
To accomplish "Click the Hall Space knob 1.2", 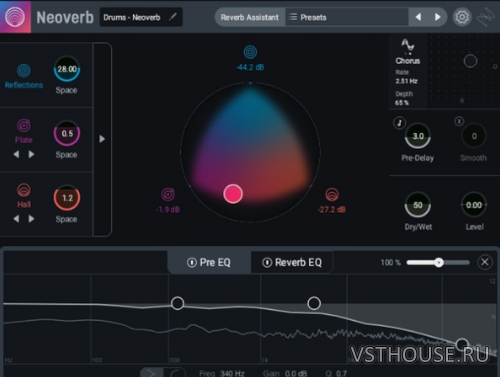I will pyautogui.click(x=67, y=198).
